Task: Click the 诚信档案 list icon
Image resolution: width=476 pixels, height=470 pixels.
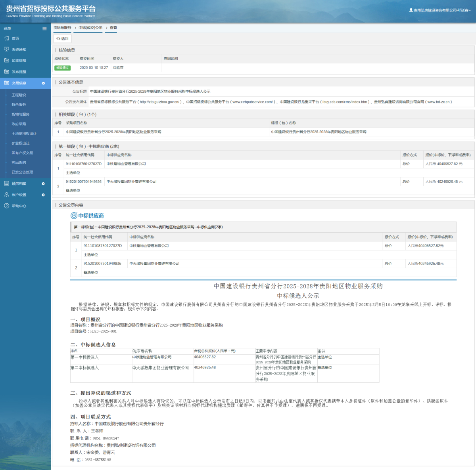Action: coord(6,183)
